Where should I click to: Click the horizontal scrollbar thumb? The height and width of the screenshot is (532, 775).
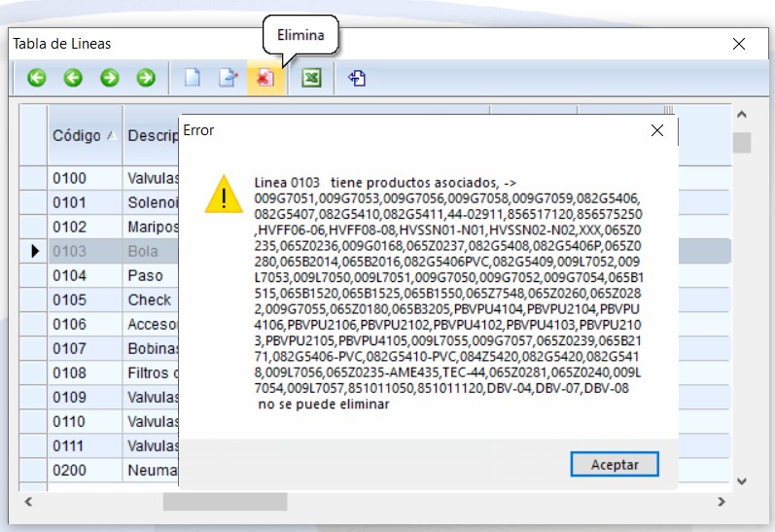click(225, 502)
